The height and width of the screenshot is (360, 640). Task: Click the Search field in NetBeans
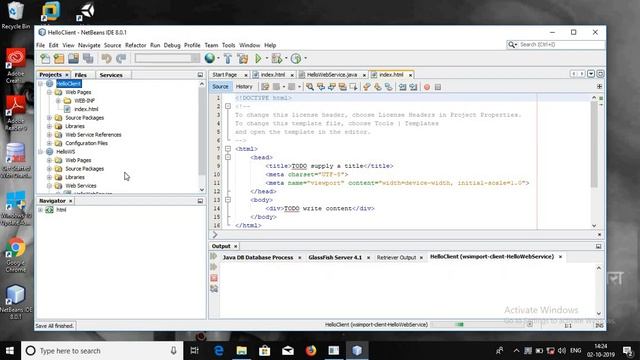(556, 44)
